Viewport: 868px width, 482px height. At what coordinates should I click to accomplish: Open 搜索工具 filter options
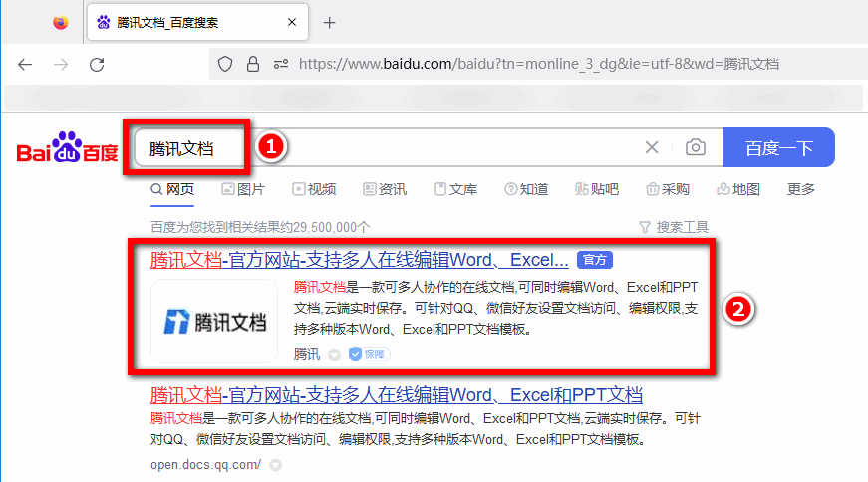(674, 227)
